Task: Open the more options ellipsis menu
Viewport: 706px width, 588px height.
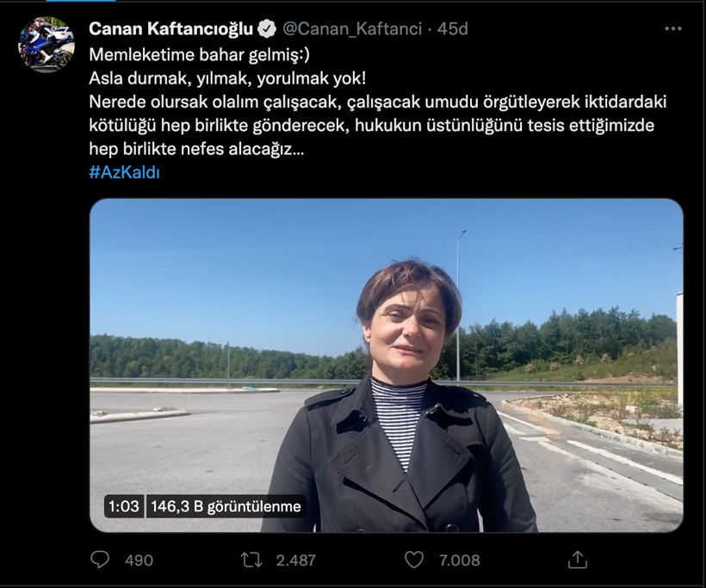Action: [671, 28]
